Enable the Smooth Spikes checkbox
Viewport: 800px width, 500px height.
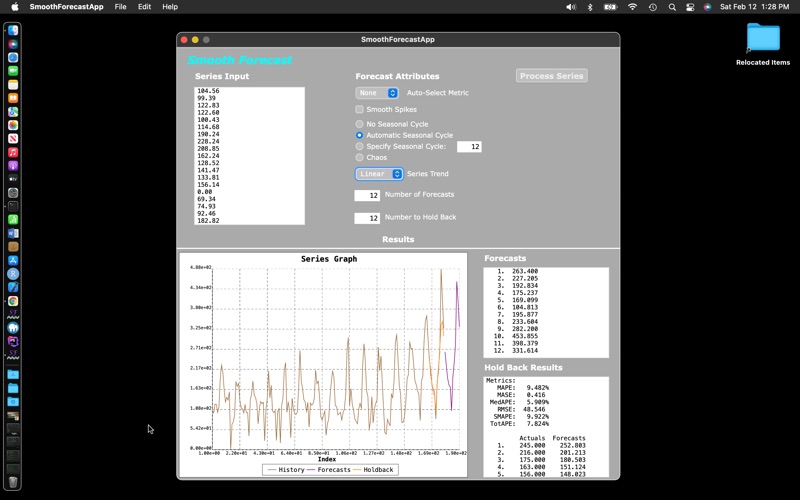pos(359,109)
